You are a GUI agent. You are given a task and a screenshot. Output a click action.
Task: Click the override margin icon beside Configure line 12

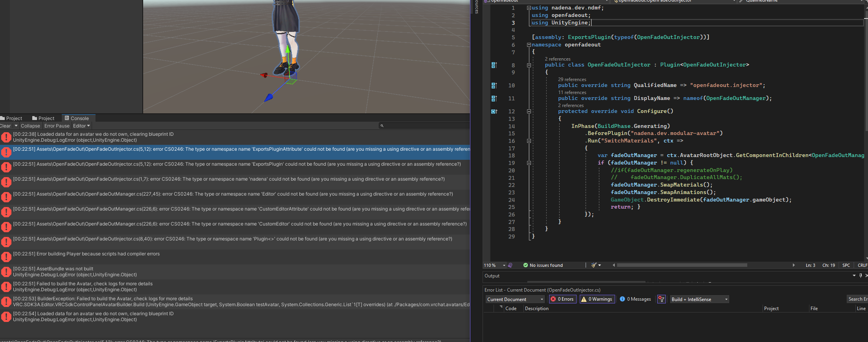pos(494,112)
